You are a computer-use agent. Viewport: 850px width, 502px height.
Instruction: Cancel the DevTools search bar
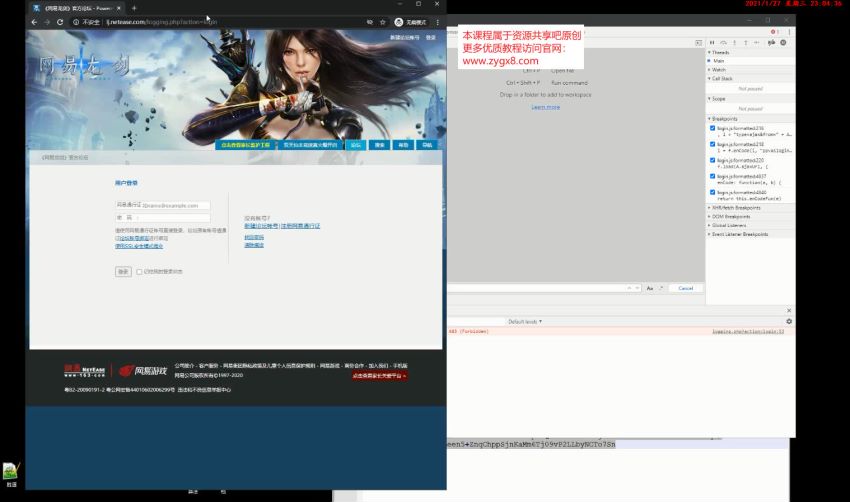click(x=686, y=288)
